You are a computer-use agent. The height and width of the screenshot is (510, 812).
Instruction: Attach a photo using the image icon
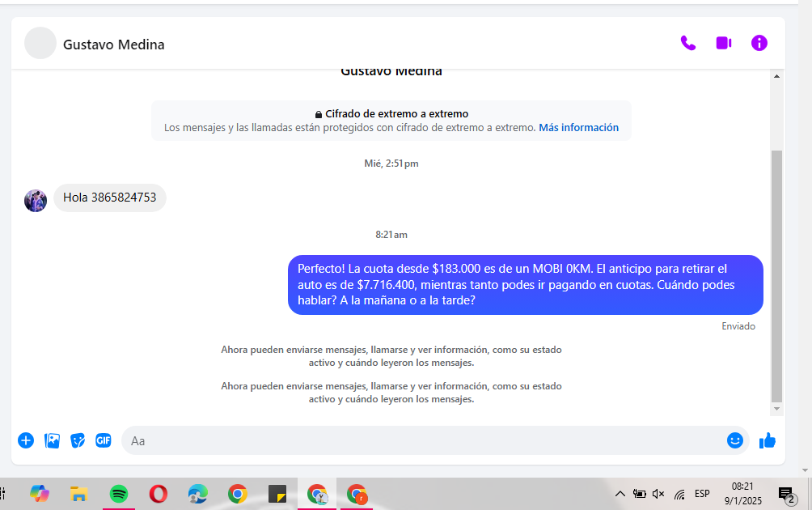click(52, 440)
